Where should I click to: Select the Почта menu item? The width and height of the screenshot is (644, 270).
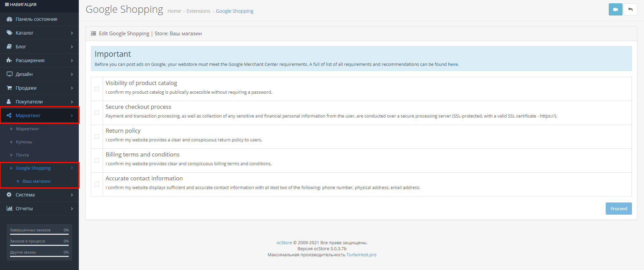22,155
